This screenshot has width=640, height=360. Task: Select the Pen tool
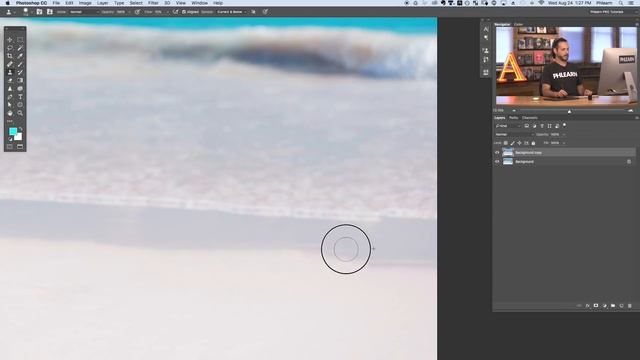tap(10, 97)
